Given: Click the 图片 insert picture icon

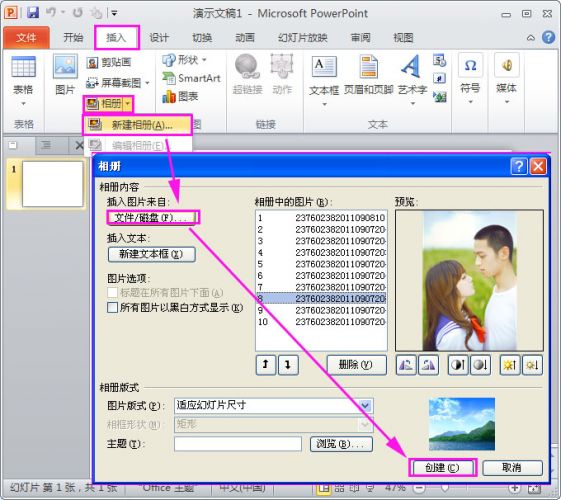Looking at the screenshot, I should pyautogui.click(x=65, y=74).
